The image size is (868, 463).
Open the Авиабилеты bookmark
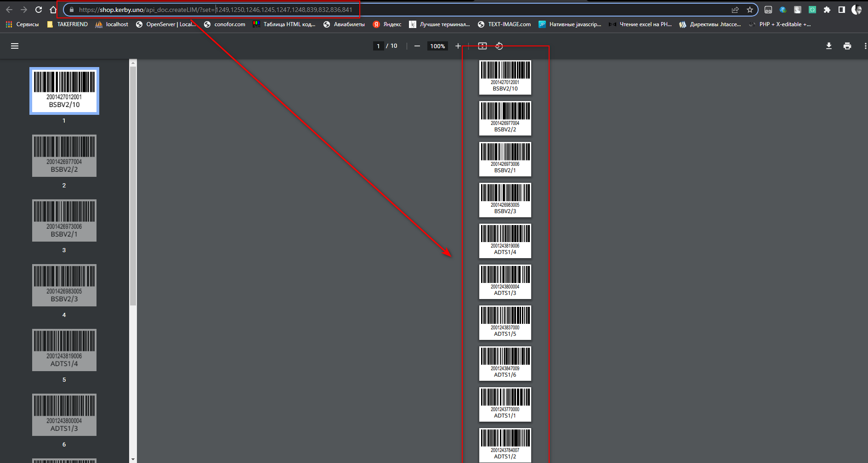(344, 24)
